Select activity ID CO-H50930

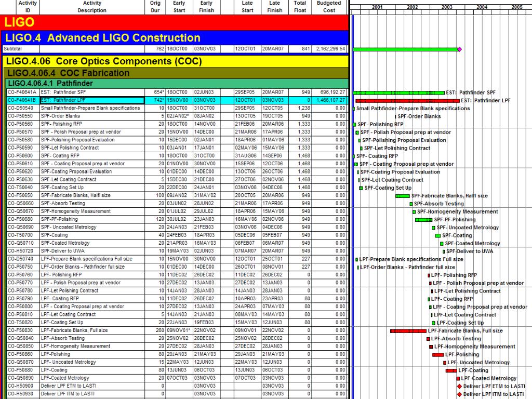23,394
